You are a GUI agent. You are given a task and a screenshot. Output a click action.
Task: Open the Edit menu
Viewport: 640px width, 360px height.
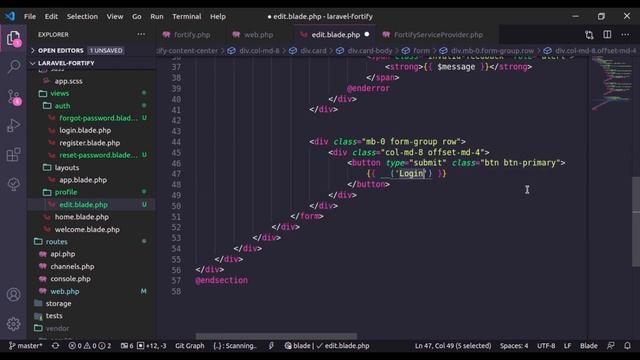click(51, 16)
